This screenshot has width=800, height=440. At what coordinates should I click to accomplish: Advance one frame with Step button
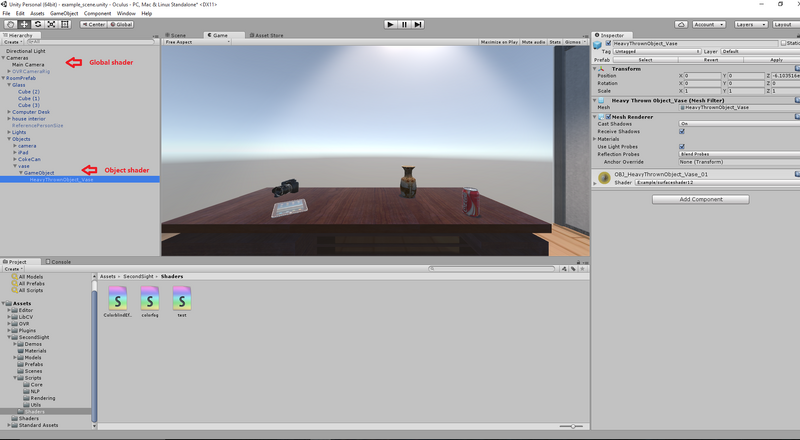tap(418, 24)
